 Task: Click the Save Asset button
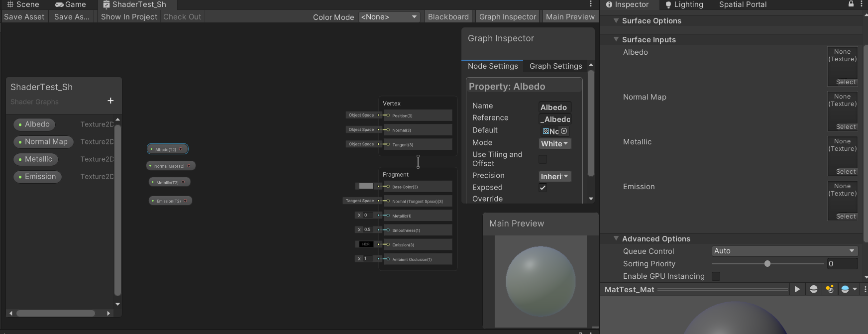(x=24, y=16)
